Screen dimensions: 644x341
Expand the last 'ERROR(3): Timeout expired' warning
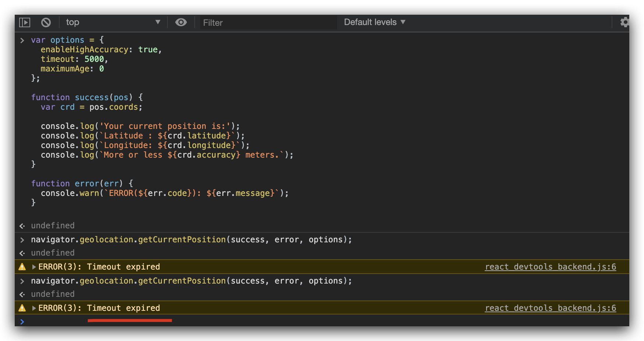[x=34, y=308]
